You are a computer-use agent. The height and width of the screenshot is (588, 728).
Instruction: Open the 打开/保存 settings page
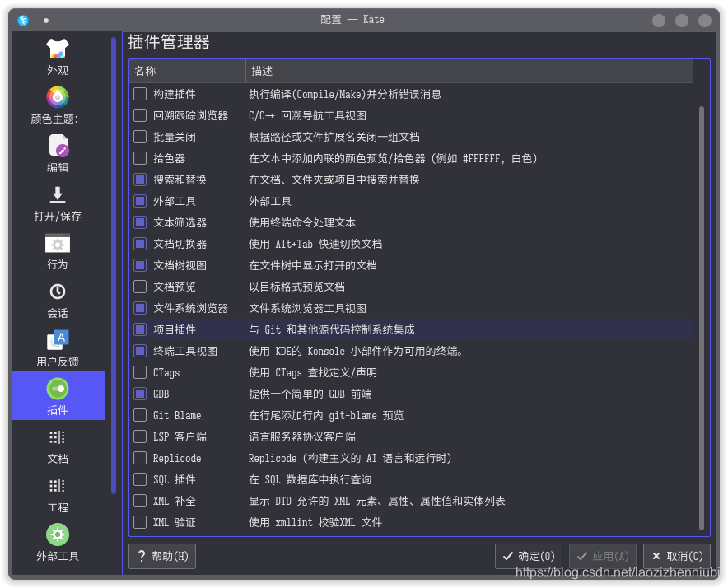point(58,203)
